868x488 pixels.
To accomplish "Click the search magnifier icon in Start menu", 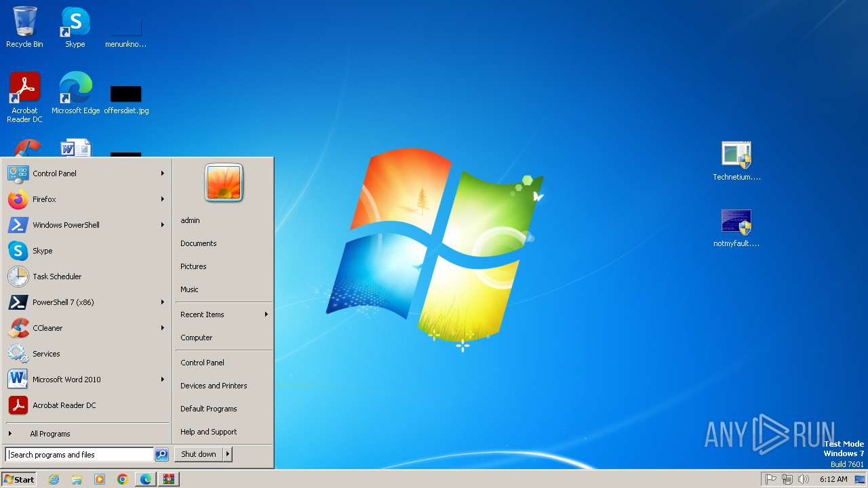I will (x=161, y=455).
